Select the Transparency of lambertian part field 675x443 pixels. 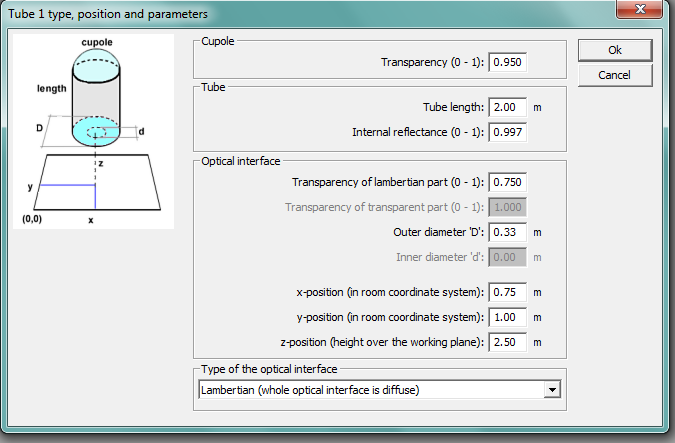click(508, 182)
